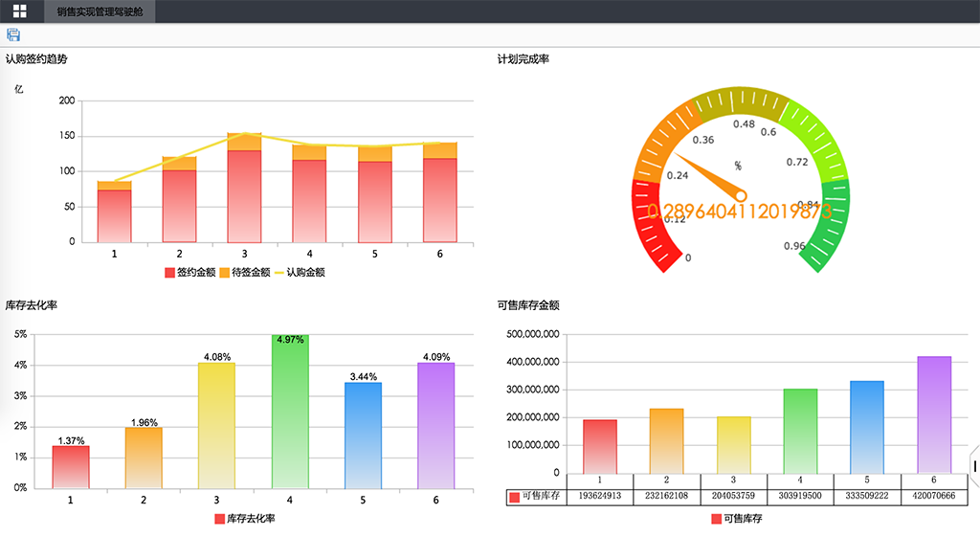Click the gauge needle pivot circle

point(740,195)
